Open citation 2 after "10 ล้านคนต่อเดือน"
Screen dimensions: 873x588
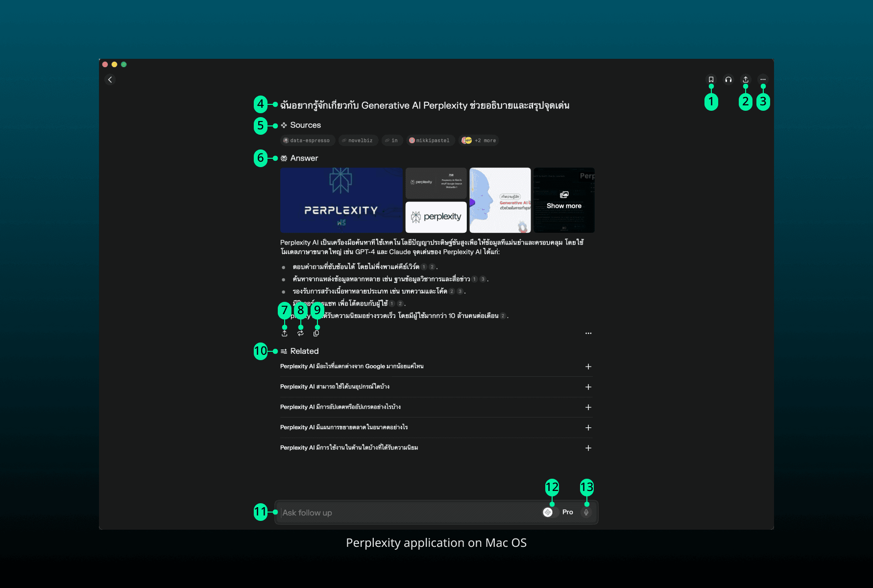pos(503,316)
